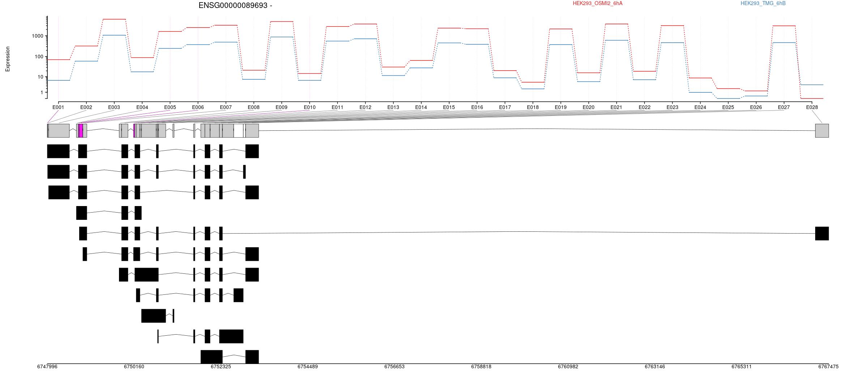The image size is (868, 373).
Task: Click exon label E004
Action: point(142,107)
